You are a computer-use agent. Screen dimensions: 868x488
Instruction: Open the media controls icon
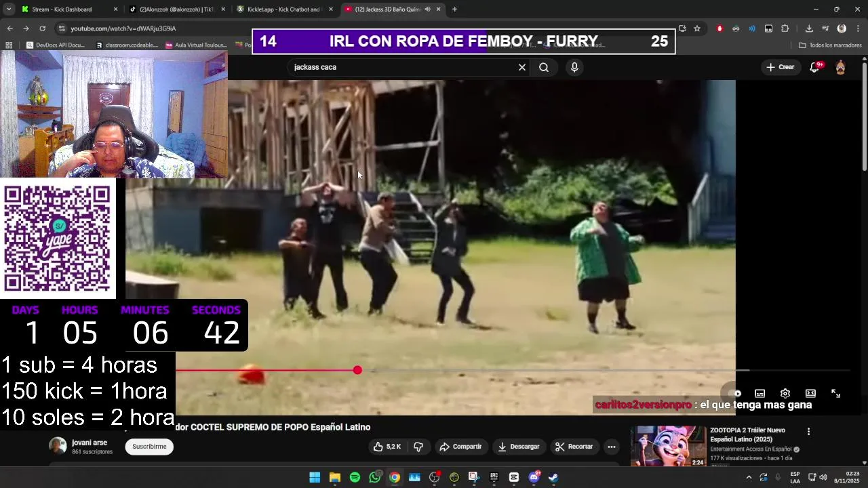point(825,28)
